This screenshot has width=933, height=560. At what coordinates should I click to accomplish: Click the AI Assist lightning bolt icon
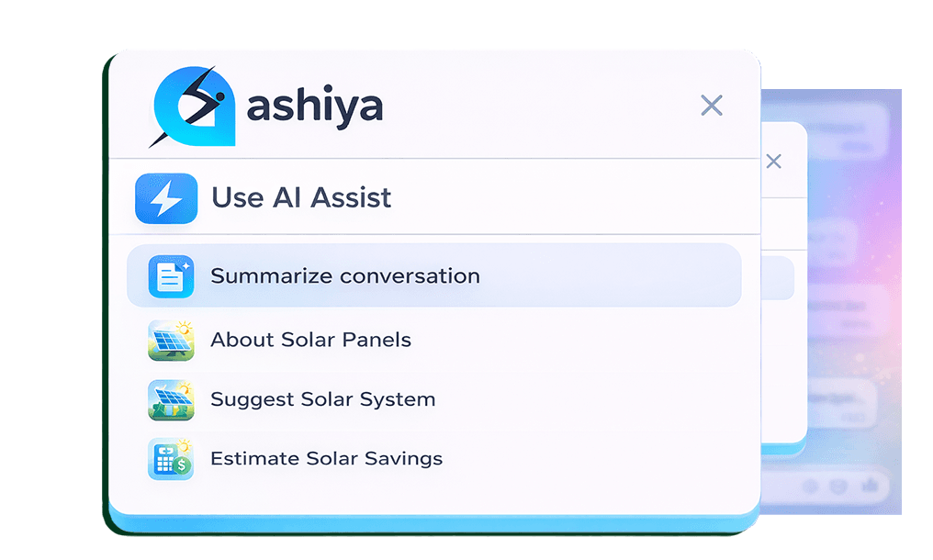[166, 198]
